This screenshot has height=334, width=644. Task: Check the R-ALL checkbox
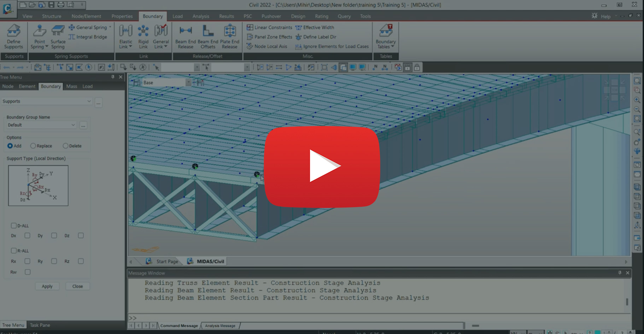click(14, 251)
